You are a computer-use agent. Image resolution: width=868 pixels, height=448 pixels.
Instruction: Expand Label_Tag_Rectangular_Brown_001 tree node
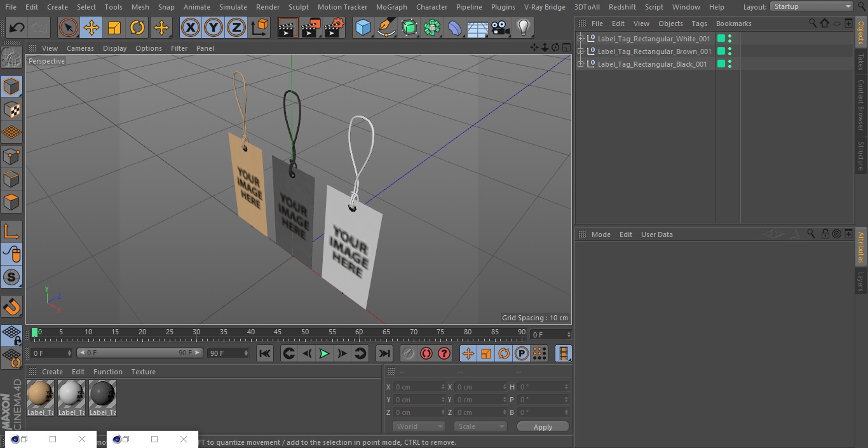click(x=580, y=51)
